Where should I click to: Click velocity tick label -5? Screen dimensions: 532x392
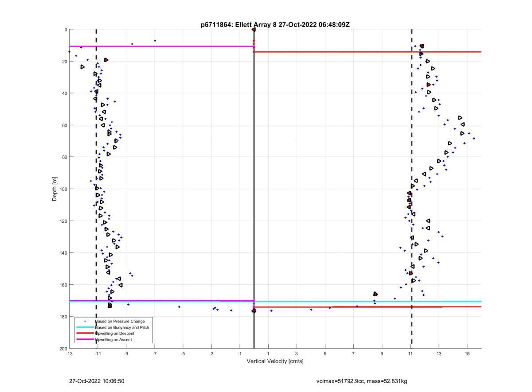click(183, 354)
